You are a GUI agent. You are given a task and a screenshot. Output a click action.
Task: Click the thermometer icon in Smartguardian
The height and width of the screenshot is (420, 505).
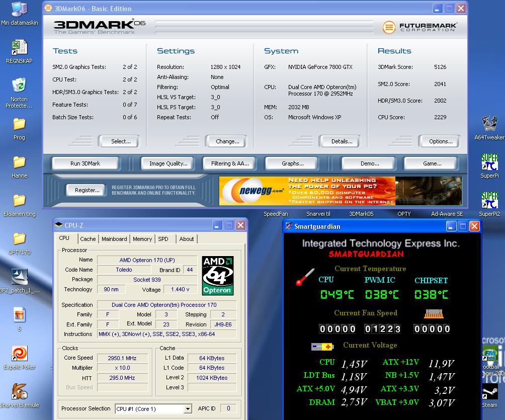coord(305,277)
